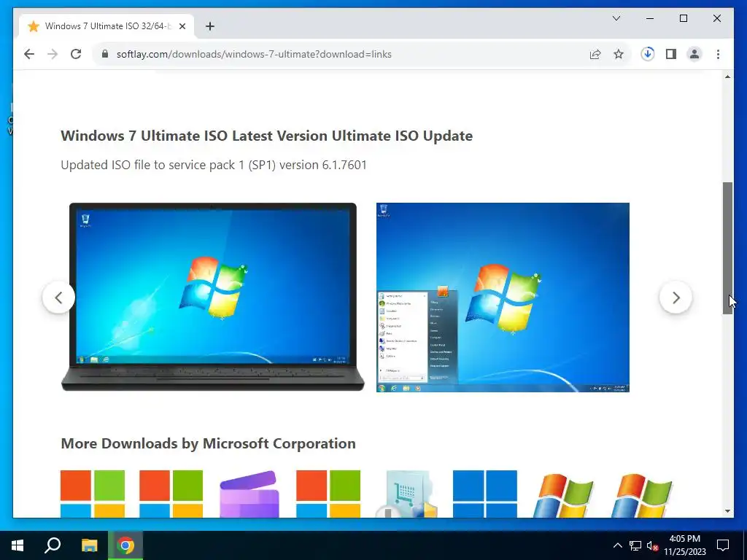Open the blue Windows logo download
747x560 pixels.
485,494
